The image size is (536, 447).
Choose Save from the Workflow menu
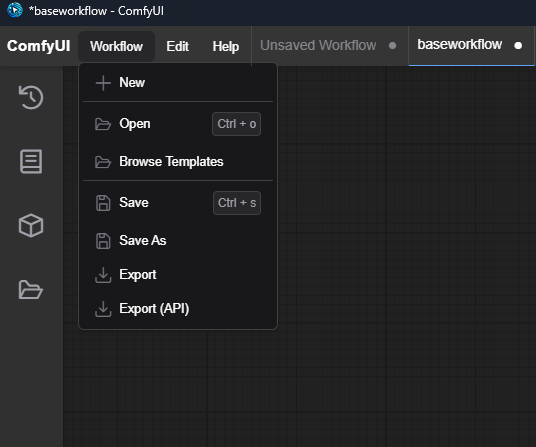(178, 203)
